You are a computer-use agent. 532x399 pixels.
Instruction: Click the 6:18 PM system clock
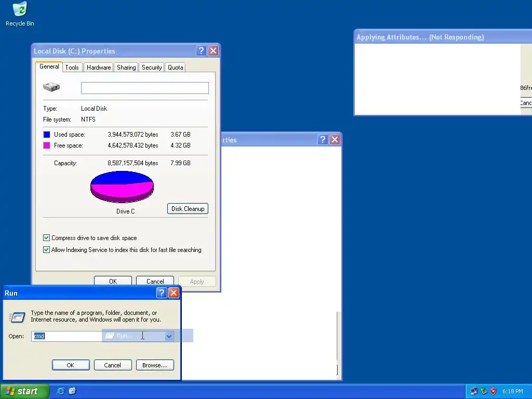click(513, 392)
